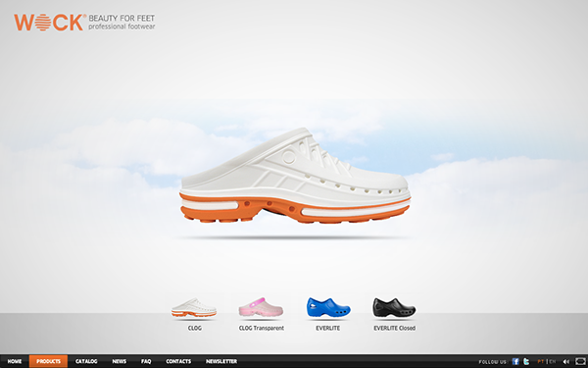Toggle fullscreen mode icon
This screenshot has height=368, width=588.
(x=580, y=361)
